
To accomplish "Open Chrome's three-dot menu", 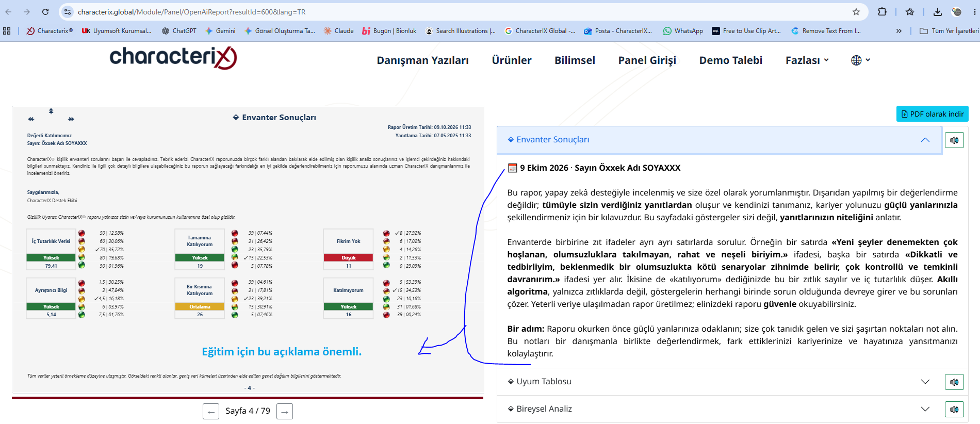I will click(974, 12).
